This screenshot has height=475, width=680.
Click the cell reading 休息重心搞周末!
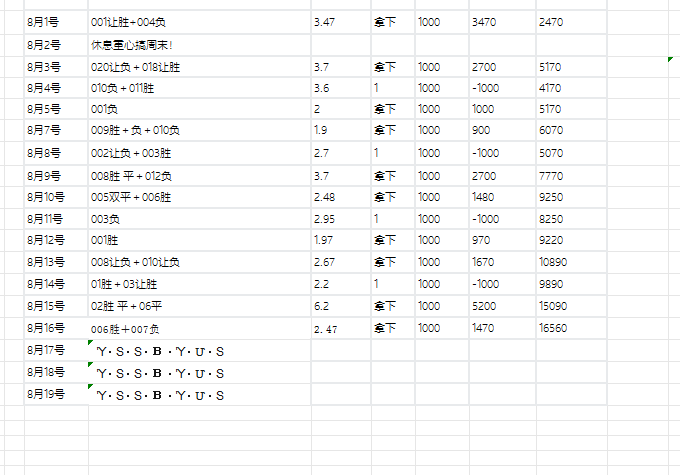tap(132, 45)
